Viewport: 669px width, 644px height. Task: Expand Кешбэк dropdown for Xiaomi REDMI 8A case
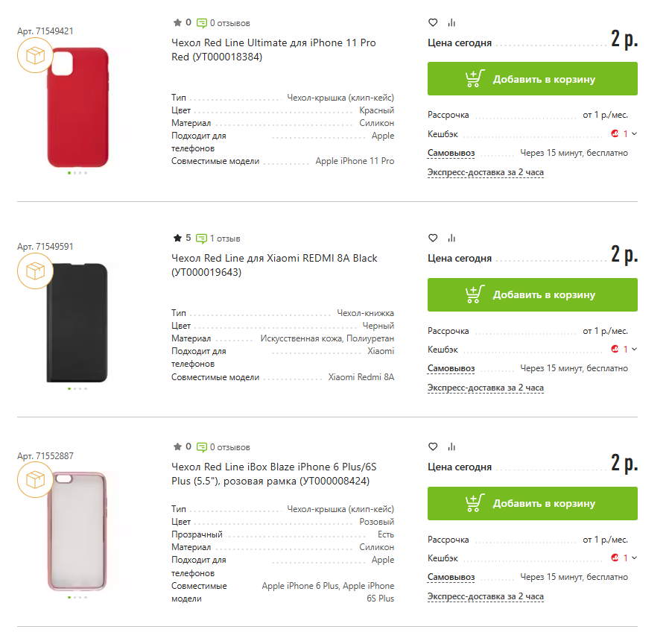[633, 349]
